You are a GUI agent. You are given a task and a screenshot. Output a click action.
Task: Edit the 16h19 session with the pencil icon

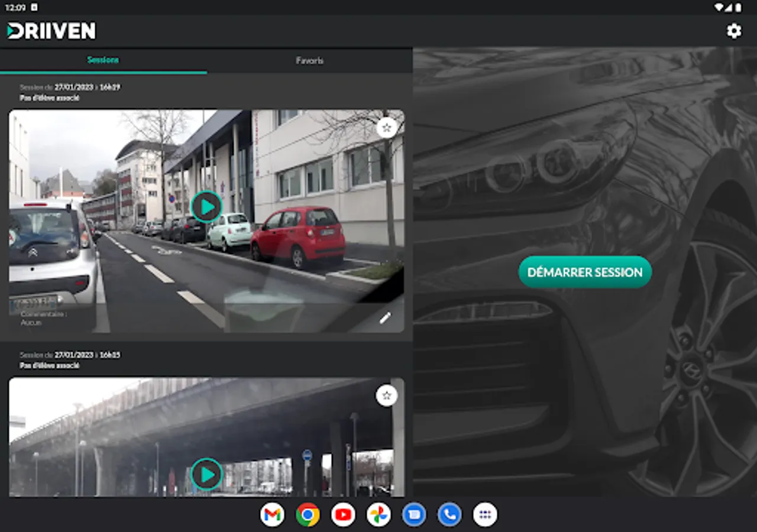click(385, 318)
